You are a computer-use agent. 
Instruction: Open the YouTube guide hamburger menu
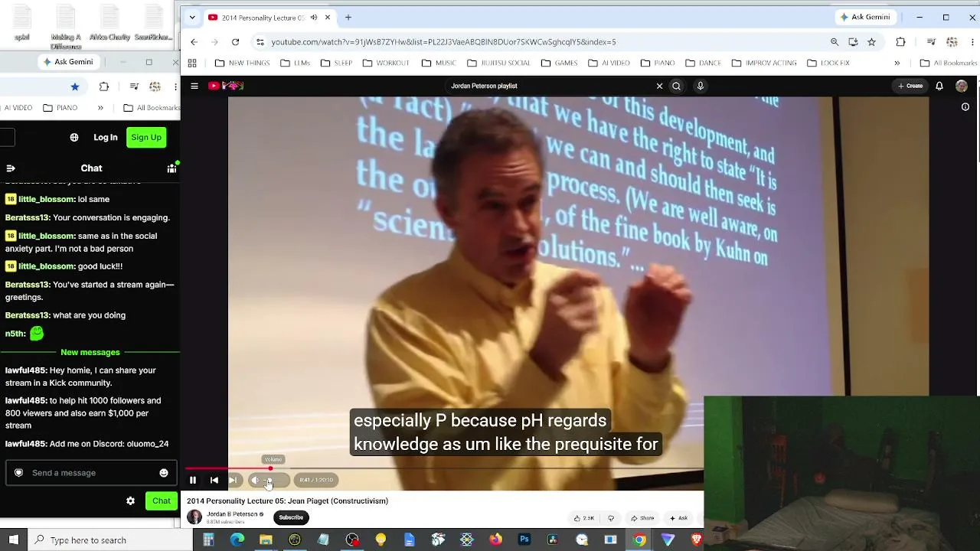[x=194, y=86]
